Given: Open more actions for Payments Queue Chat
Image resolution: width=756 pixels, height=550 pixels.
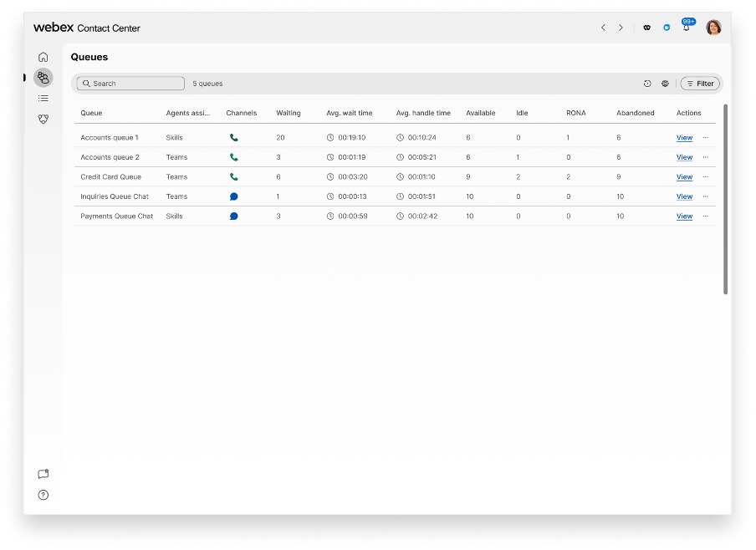Looking at the screenshot, I should 705,216.
